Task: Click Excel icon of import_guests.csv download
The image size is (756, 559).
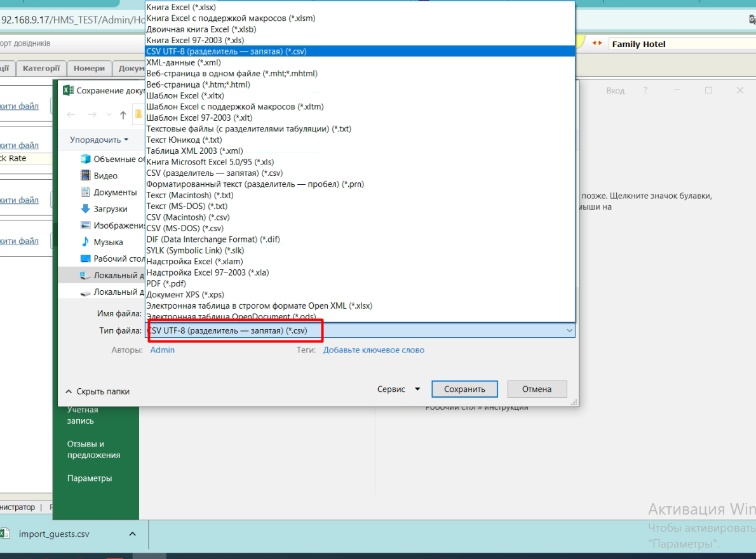Action: click(x=4, y=534)
